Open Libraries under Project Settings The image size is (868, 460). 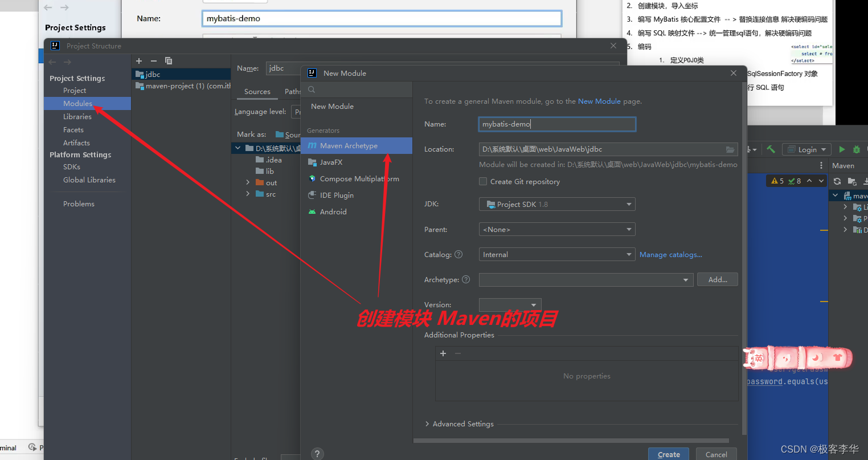(x=77, y=116)
